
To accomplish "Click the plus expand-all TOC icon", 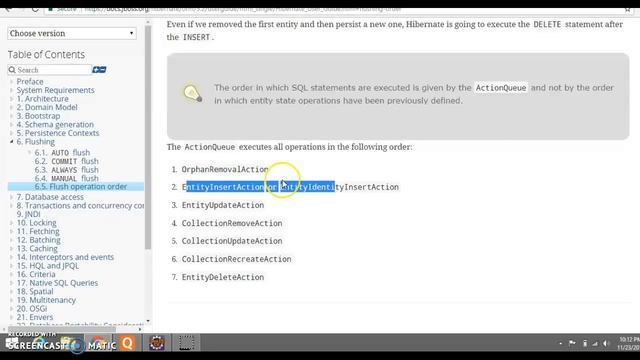I will (x=96, y=70).
